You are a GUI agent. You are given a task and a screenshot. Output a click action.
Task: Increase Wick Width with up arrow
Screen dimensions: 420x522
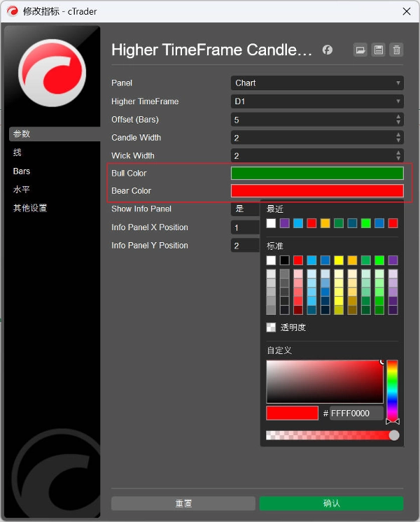click(x=398, y=153)
